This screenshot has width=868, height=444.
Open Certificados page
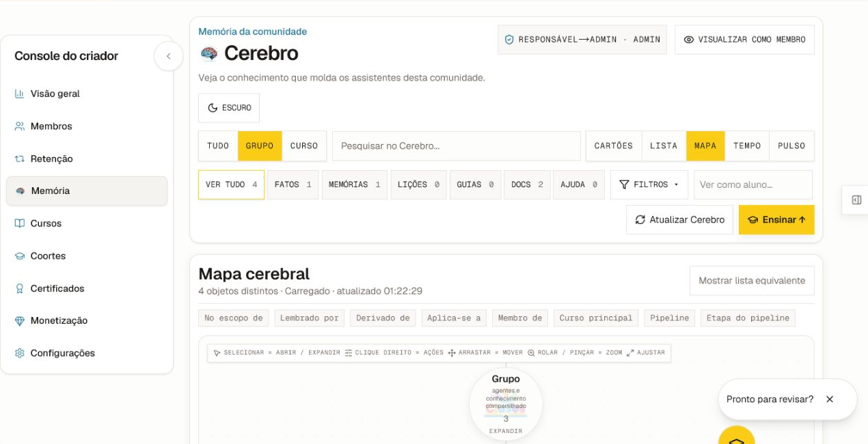click(x=87, y=288)
